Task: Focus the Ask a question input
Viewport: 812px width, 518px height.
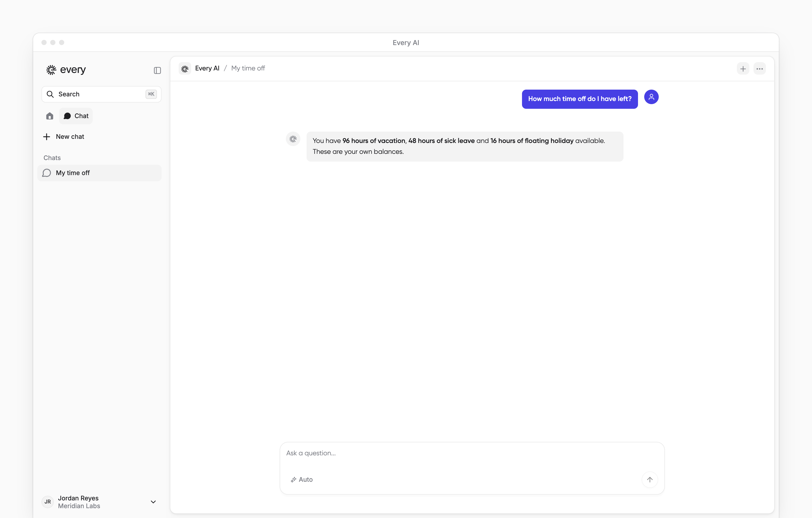Action: click(x=472, y=453)
